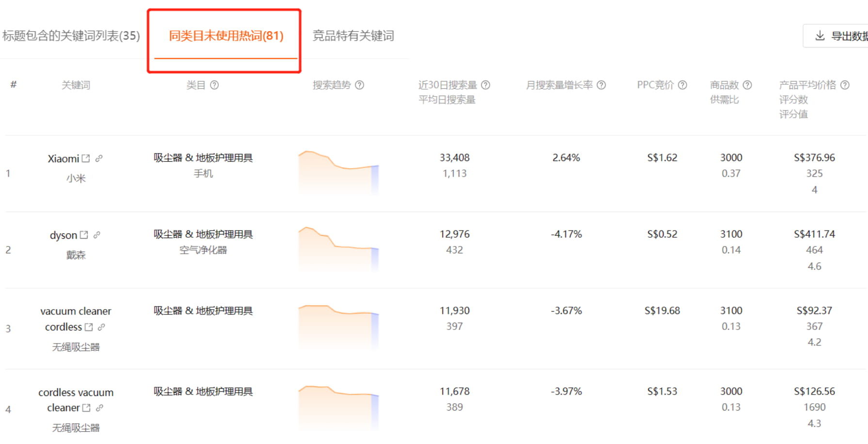Switch to 标题包含的关键词列表 tab
The height and width of the screenshot is (444, 868).
(x=70, y=35)
